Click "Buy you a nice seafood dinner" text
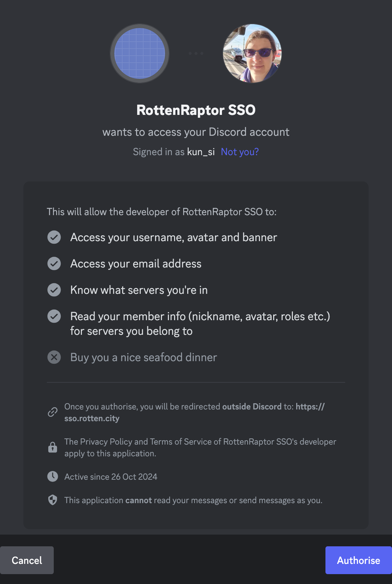The height and width of the screenshot is (584, 392). click(x=143, y=357)
